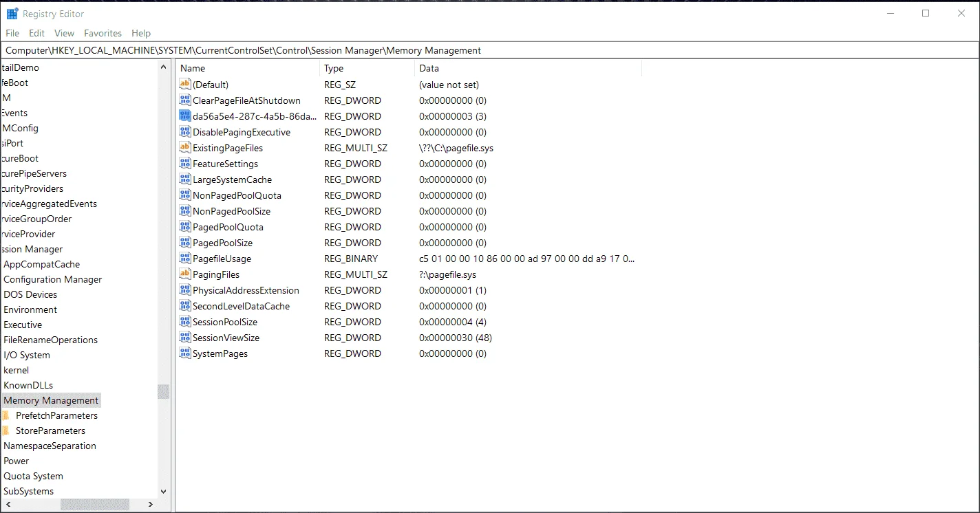Viewport: 980px width, 513px height.
Task: Click the PhysicalAddressExtension DWORD icon
Action: click(x=184, y=290)
